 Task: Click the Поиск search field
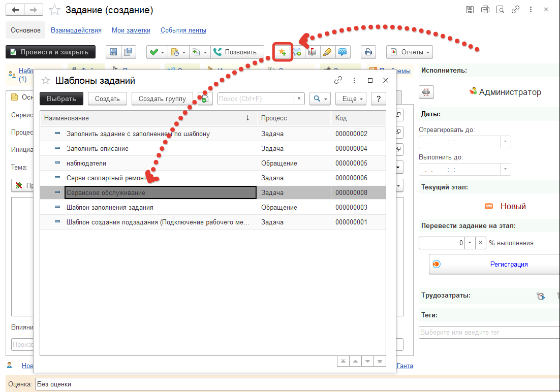pos(256,99)
